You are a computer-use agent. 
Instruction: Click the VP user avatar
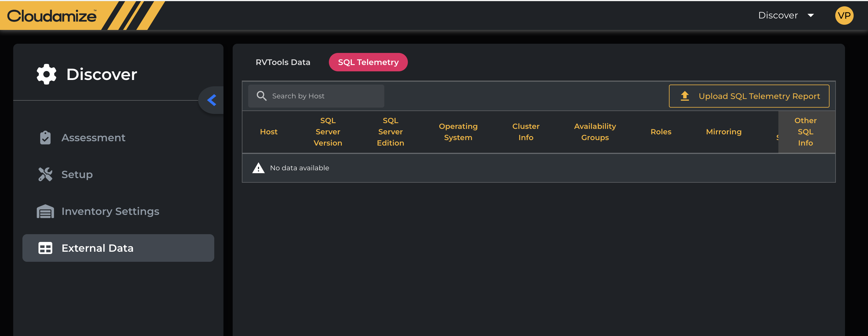click(x=844, y=16)
